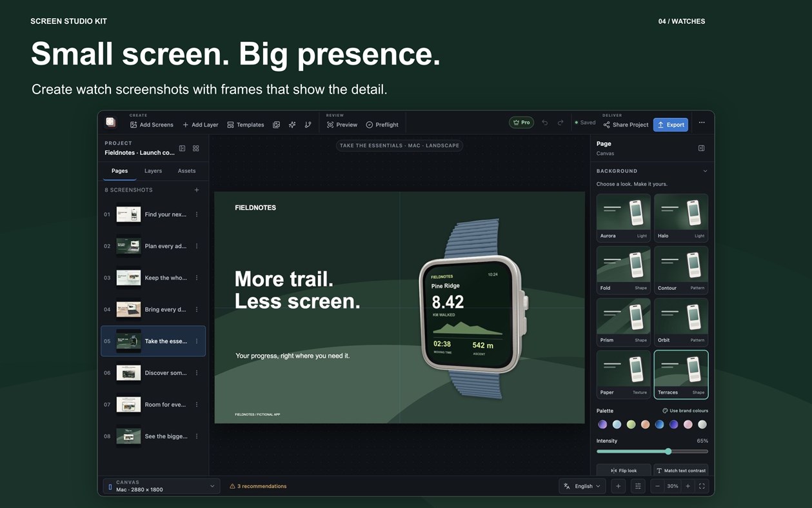The height and width of the screenshot is (508, 812).
Task: Click the Intensity slider handle
Action: pyautogui.click(x=668, y=451)
